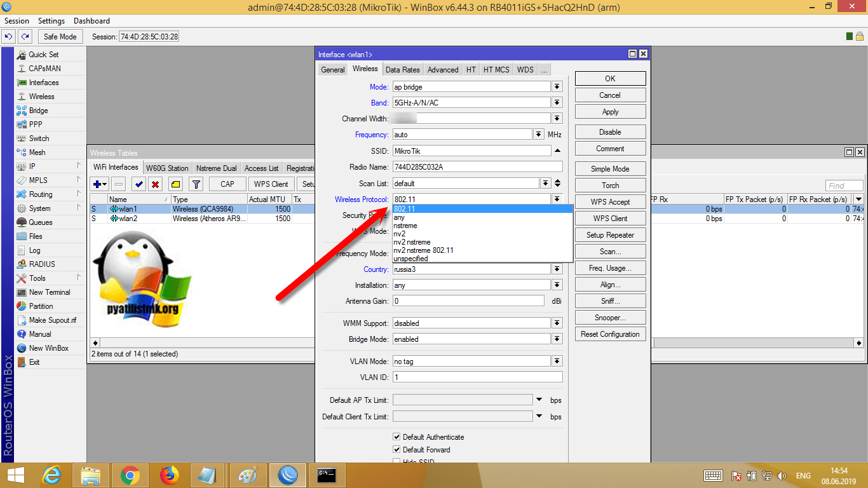
Task: Expand the Band dropdown arrow
Action: click(557, 103)
